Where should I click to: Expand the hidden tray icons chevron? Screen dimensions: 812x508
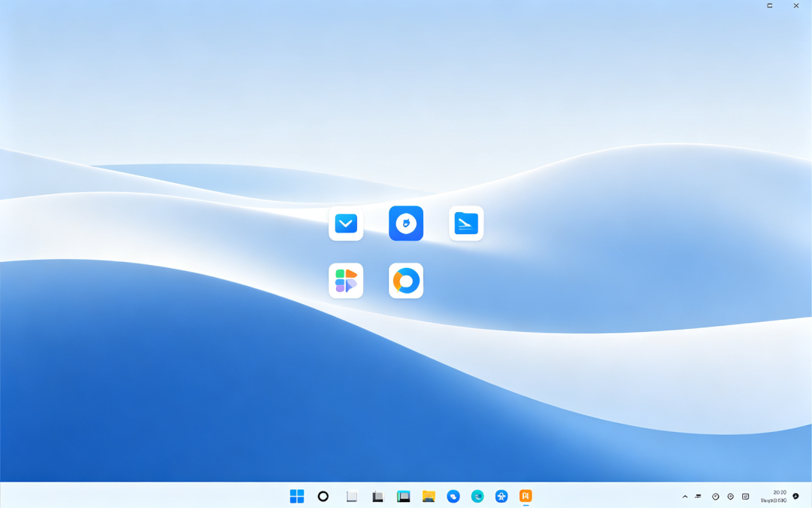click(x=685, y=497)
